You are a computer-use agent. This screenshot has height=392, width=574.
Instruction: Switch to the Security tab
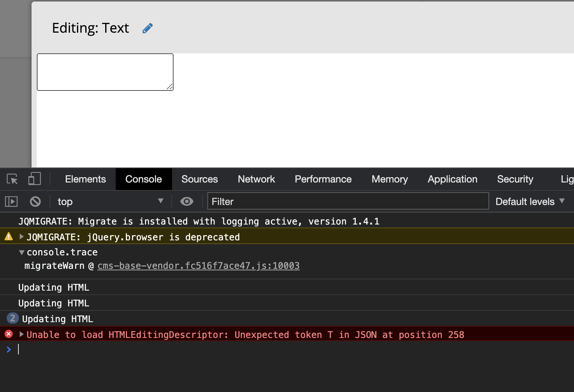point(515,179)
